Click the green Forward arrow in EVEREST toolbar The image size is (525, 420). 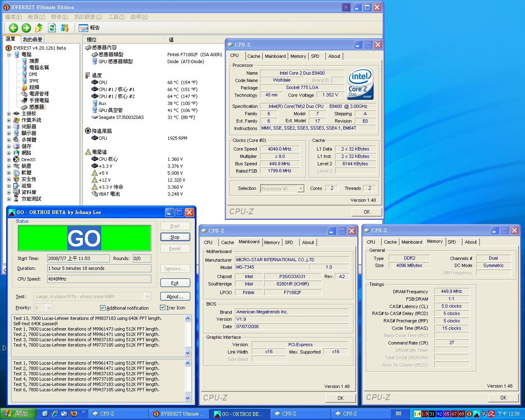click(x=26, y=28)
